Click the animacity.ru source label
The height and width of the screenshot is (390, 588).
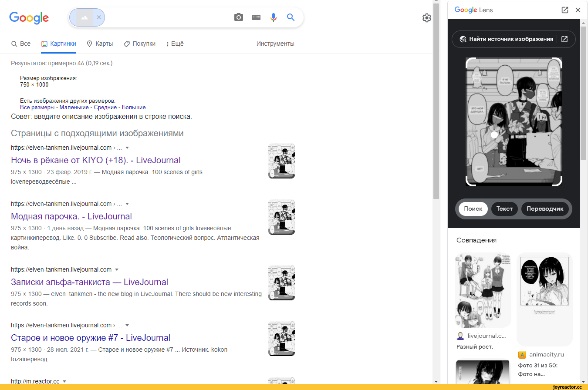(547, 354)
